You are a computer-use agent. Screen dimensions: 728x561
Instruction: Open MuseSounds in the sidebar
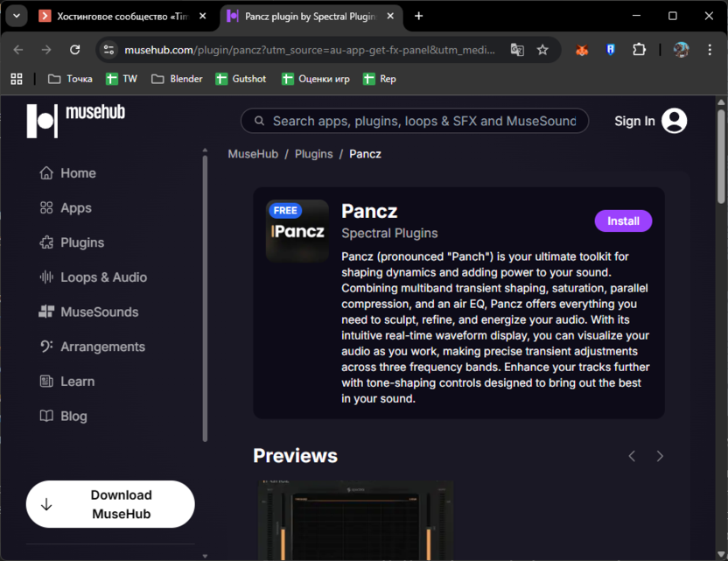coord(88,312)
